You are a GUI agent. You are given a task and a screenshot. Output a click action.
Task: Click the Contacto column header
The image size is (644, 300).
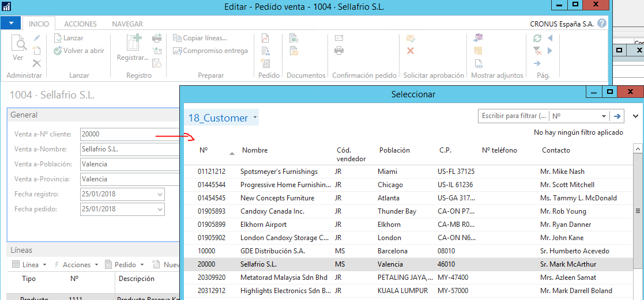[x=556, y=150]
